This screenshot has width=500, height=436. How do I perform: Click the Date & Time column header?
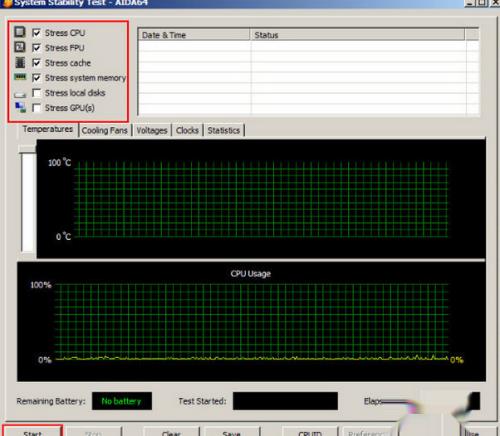194,35
